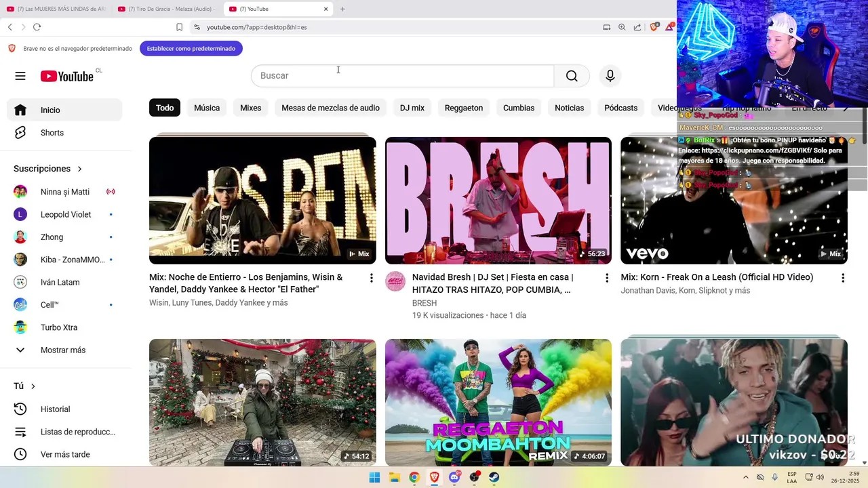Expand Mostrar más subscriptions
Screen dimensions: 868x488
click(64, 350)
